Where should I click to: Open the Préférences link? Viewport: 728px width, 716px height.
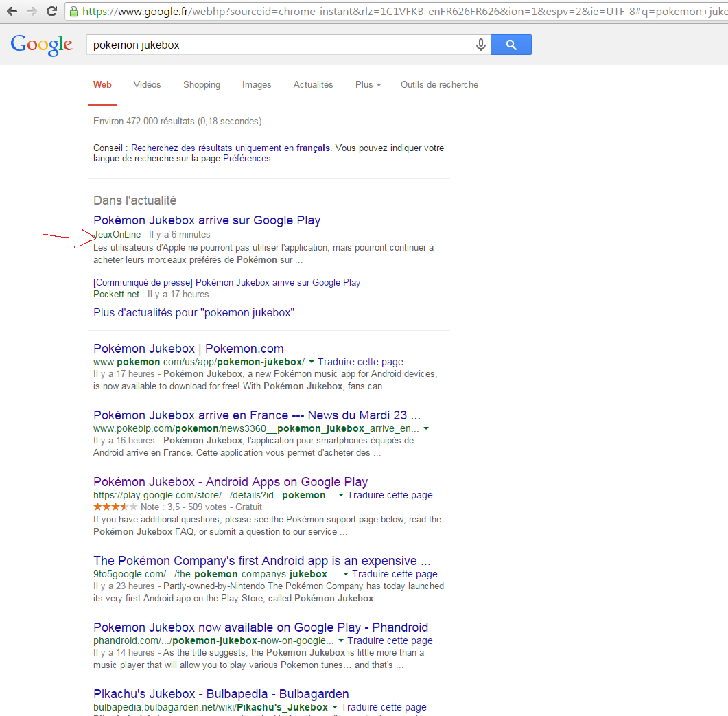247,159
